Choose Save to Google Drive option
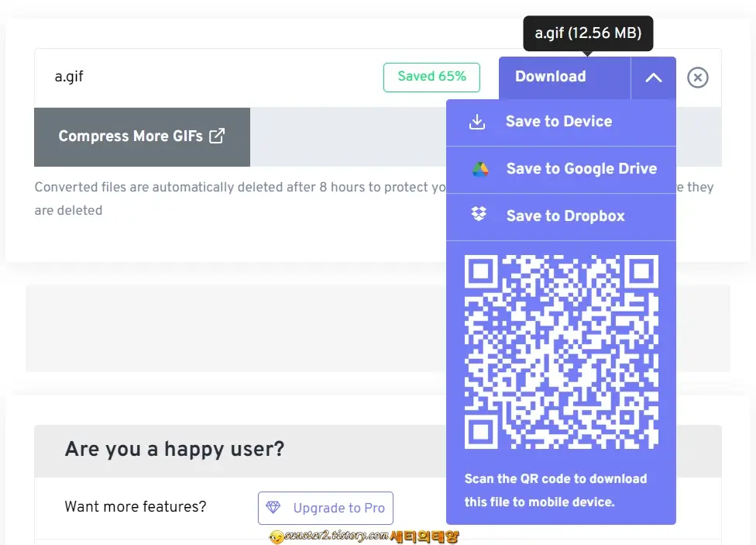The image size is (756, 545). (562, 170)
